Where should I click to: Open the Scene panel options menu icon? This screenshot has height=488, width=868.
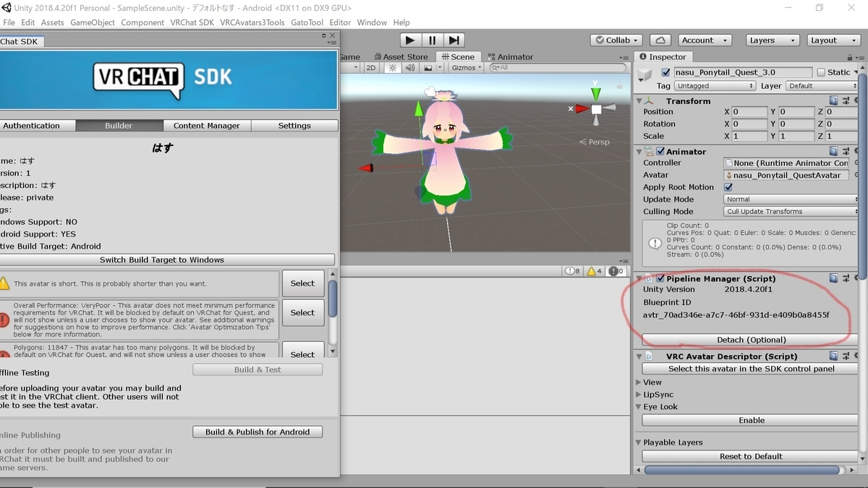pos(625,56)
